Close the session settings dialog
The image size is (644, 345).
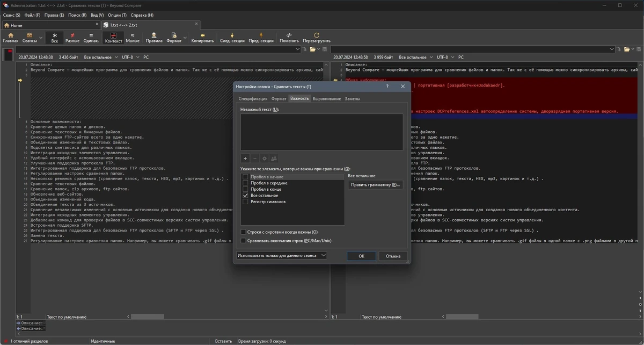point(402,87)
